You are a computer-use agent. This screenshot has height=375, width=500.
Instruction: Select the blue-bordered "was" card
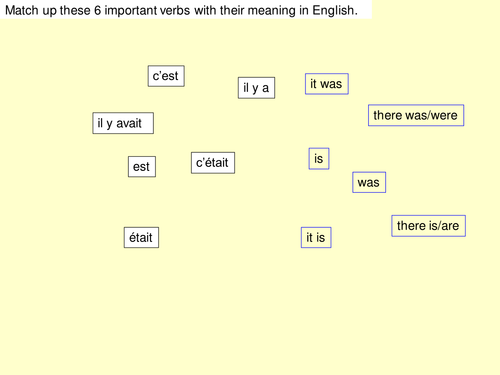(x=369, y=182)
